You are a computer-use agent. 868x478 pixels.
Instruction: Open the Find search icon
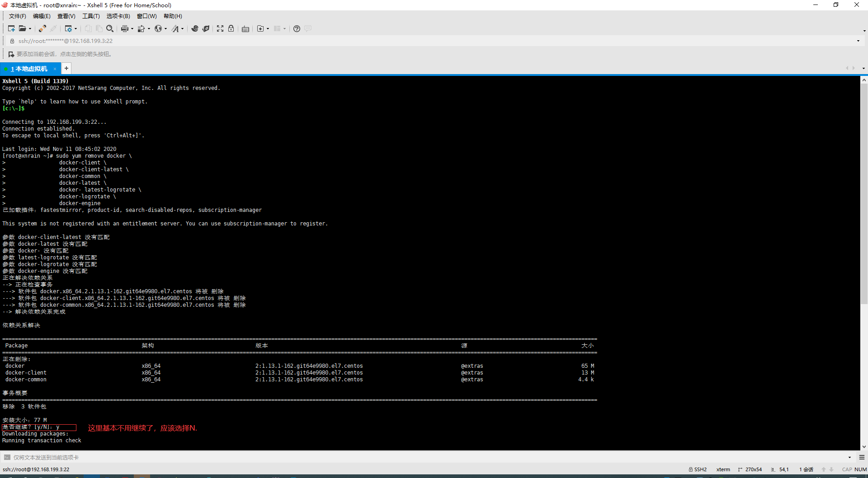[110, 28]
